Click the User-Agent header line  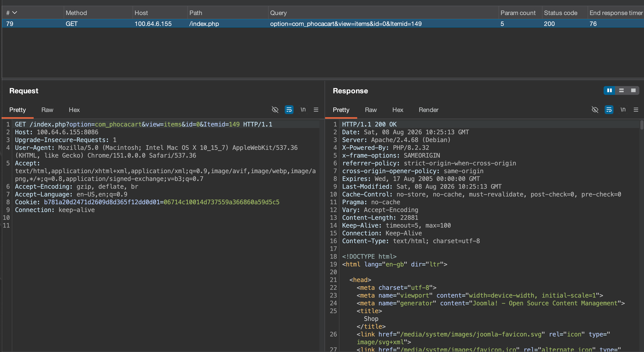pos(156,152)
